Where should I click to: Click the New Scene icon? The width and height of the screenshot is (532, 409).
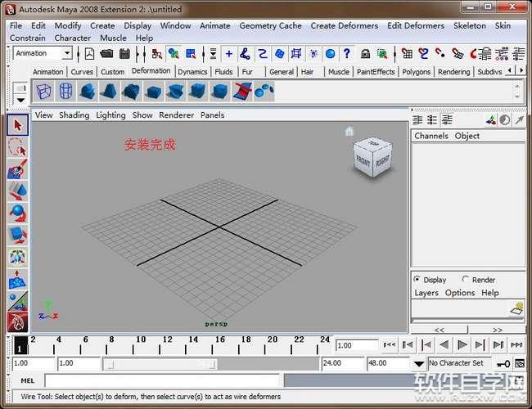click(89, 54)
